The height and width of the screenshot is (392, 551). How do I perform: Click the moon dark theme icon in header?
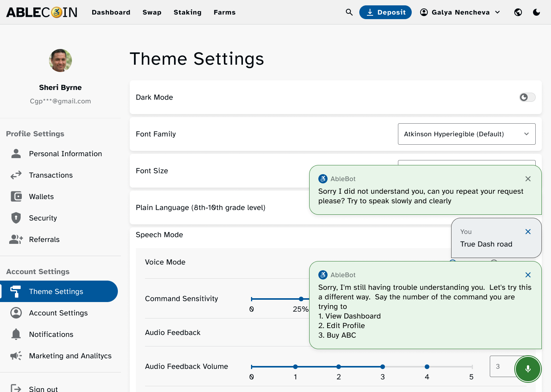(536, 12)
